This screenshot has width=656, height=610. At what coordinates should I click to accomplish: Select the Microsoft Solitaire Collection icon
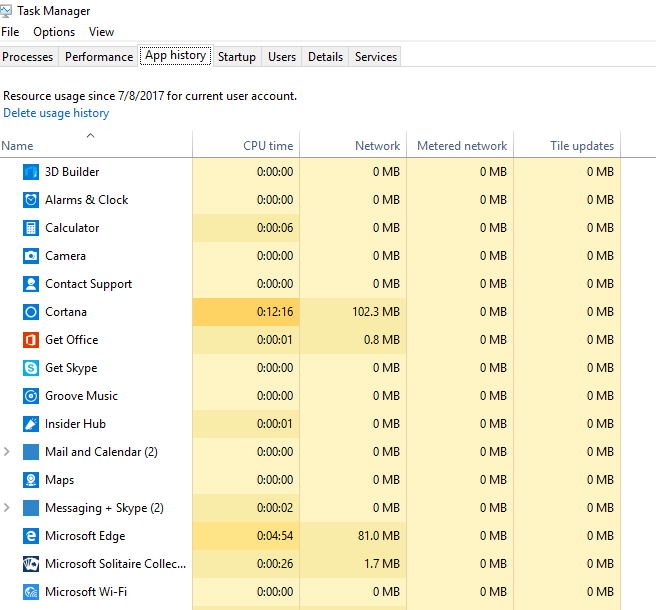[31, 564]
